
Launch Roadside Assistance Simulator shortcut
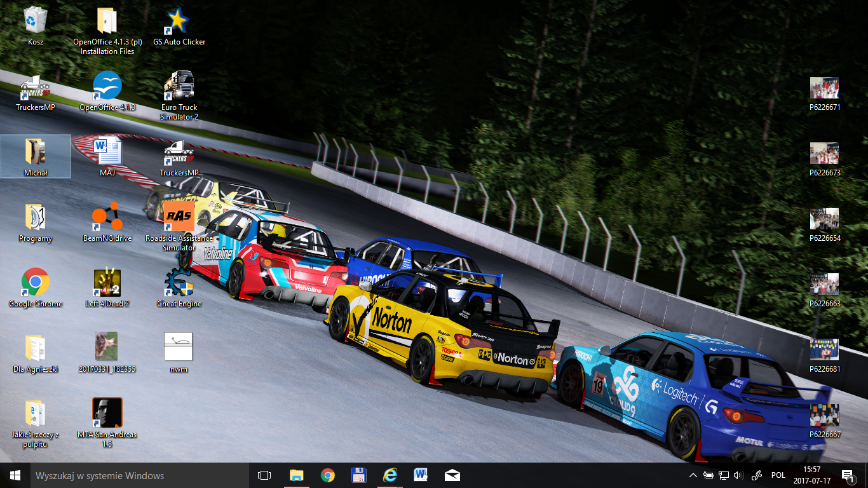pos(179,227)
